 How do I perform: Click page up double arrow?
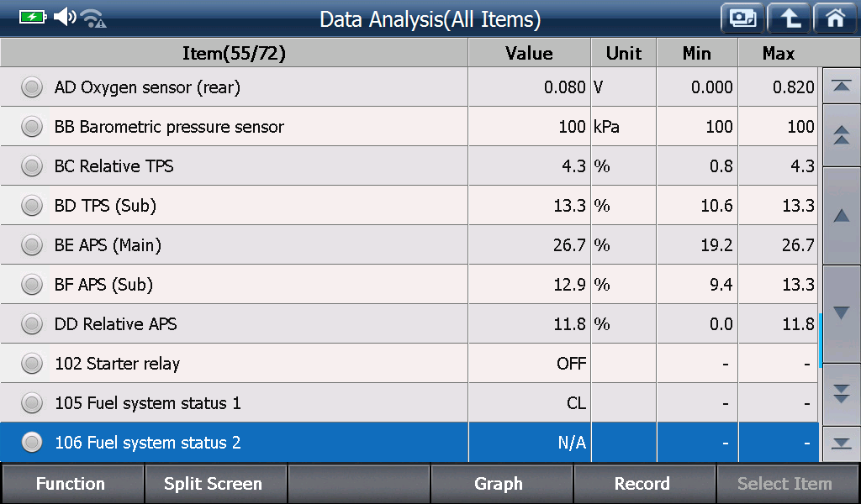click(x=841, y=135)
